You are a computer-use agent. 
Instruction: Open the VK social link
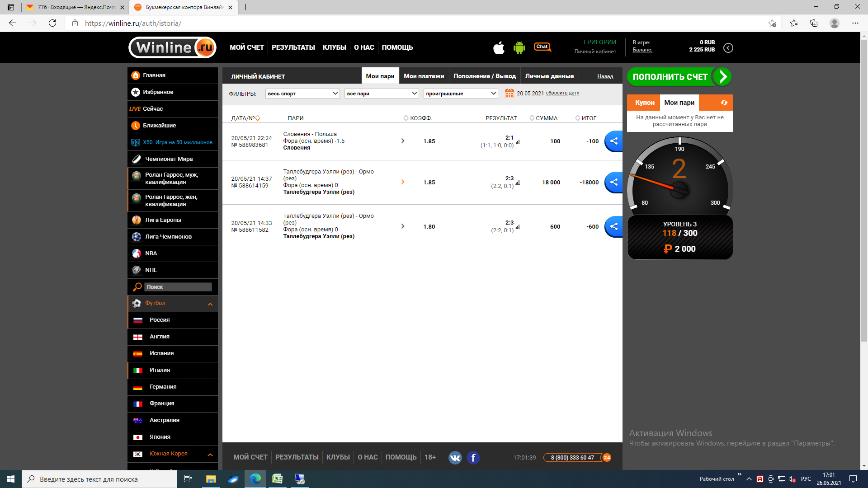click(455, 458)
